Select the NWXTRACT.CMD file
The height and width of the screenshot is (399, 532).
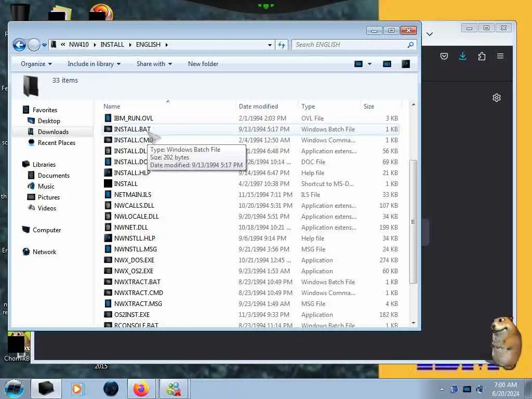coord(251,293)
